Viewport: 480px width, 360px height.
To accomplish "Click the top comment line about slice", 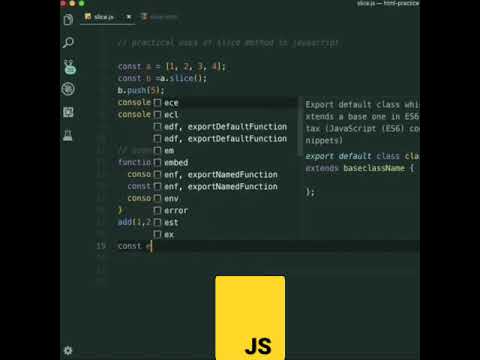I will coord(228,43).
